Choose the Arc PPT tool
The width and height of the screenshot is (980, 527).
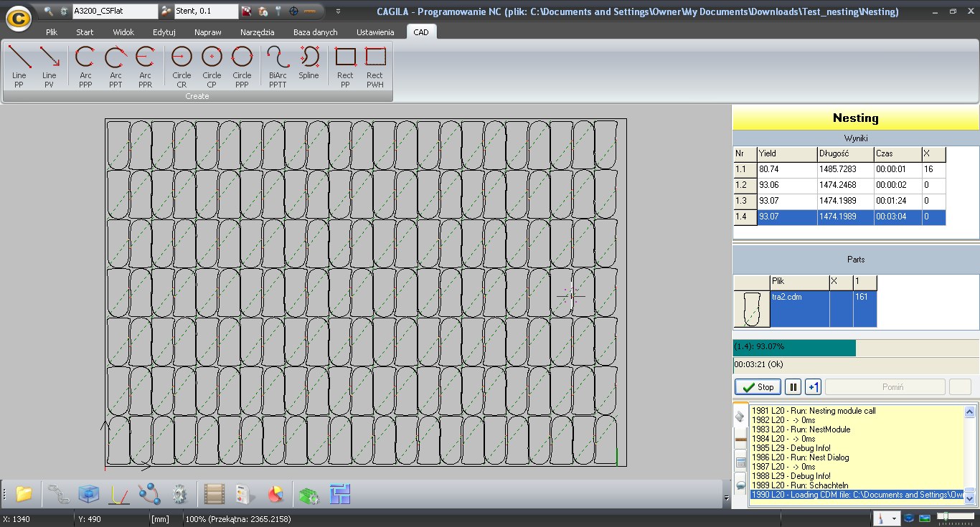pyautogui.click(x=116, y=67)
